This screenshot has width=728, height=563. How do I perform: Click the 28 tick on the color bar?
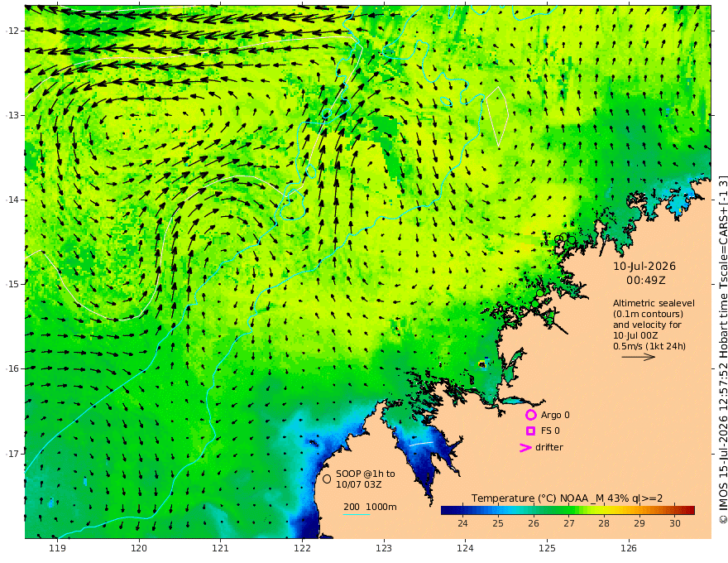604,523
